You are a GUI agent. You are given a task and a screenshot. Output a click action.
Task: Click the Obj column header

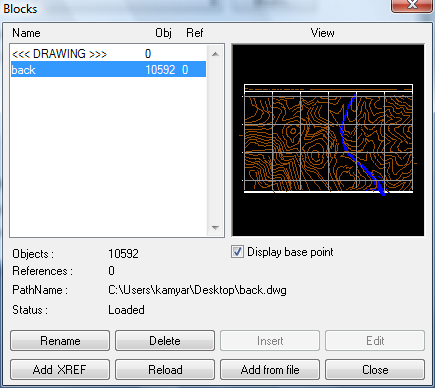pos(163,33)
